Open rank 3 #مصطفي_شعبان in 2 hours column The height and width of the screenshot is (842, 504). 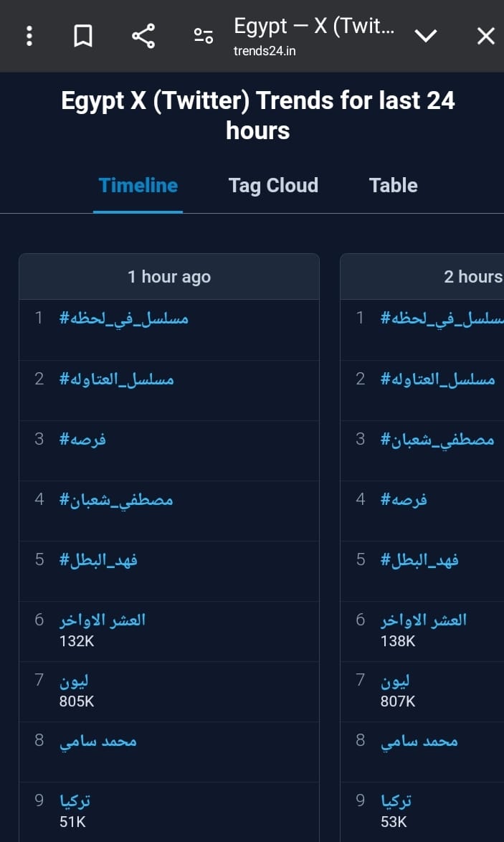pyautogui.click(x=437, y=439)
